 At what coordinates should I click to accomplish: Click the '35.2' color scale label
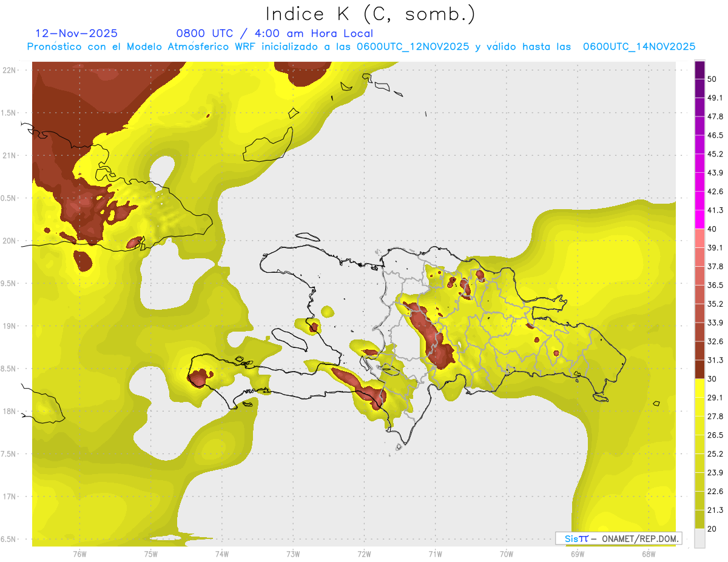pyautogui.click(x=715, y=304)
